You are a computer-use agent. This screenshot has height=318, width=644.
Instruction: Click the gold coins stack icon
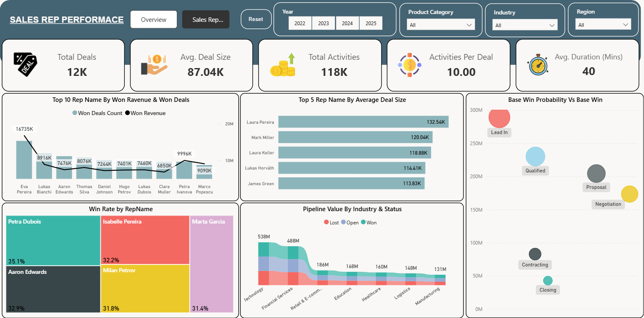[x=283, y=65]
